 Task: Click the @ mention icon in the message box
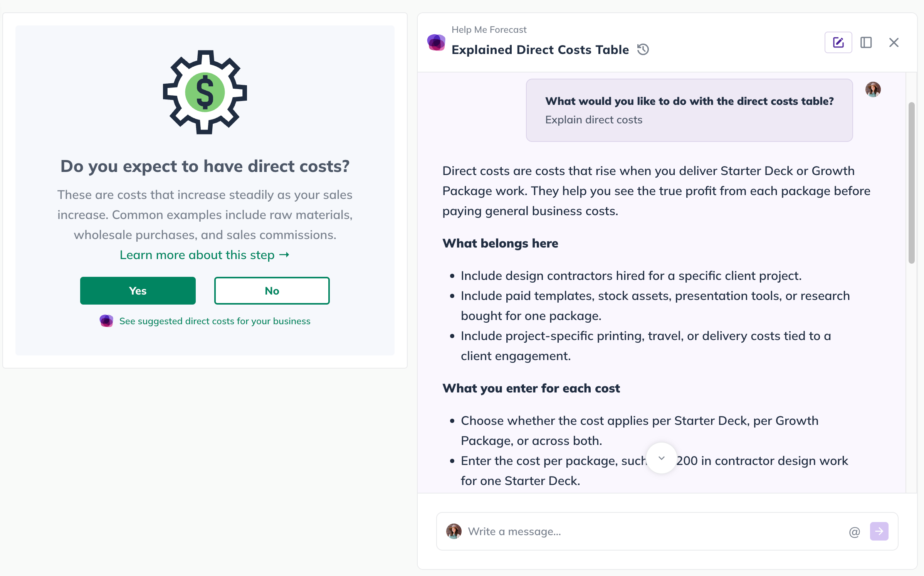(854, 532)
